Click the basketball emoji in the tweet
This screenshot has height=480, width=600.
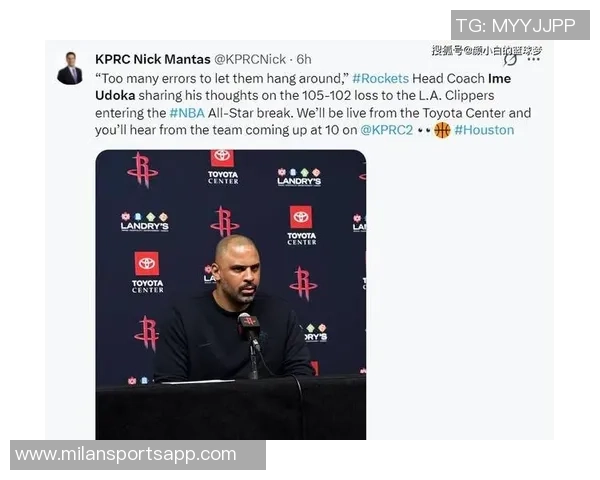[442, 130]
